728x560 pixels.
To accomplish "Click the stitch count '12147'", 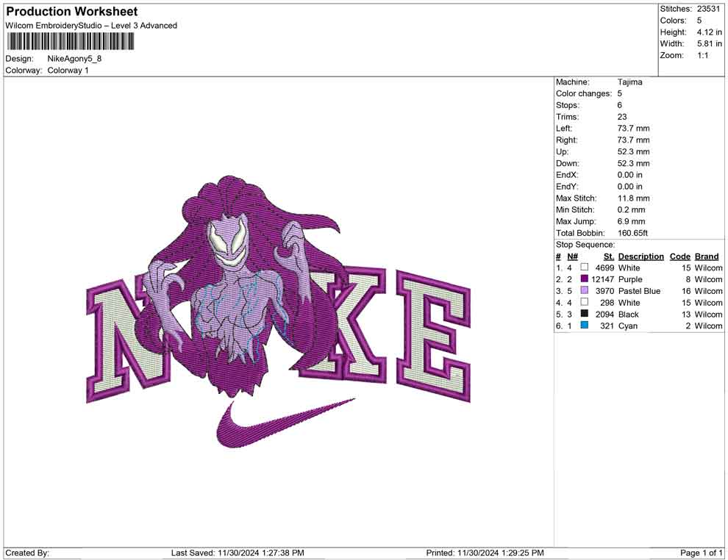I will point(603,279).
